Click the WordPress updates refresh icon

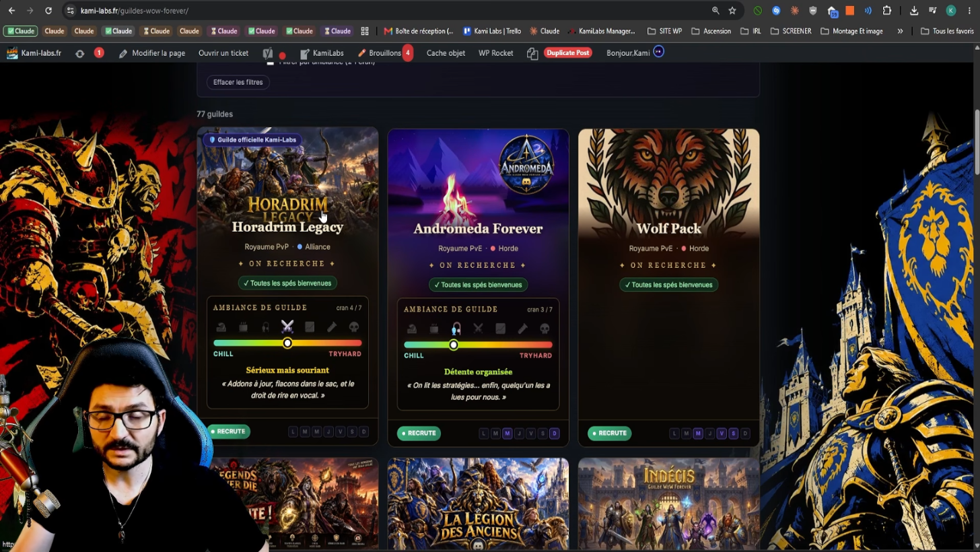click(x=79, y=53)
